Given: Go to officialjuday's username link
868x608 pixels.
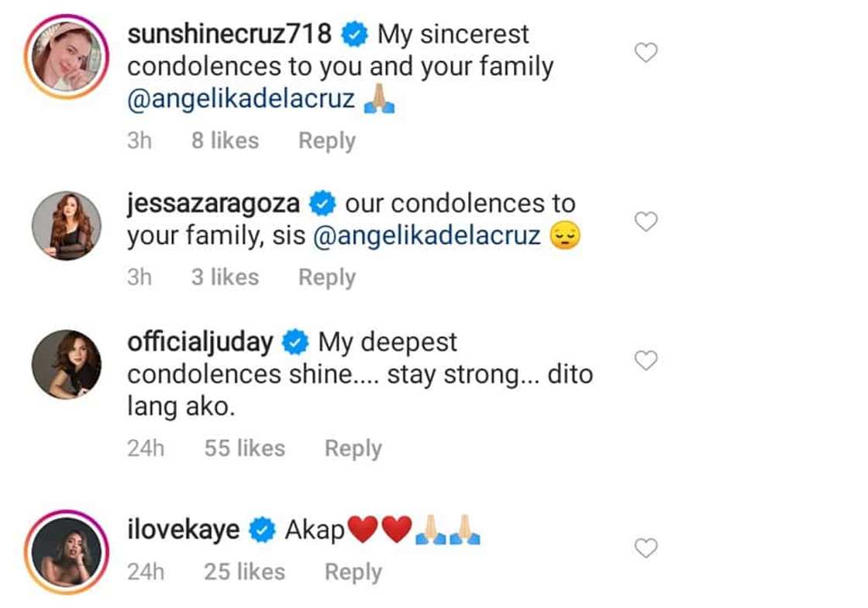Looking at the screenshot, I should click(200, 342).
